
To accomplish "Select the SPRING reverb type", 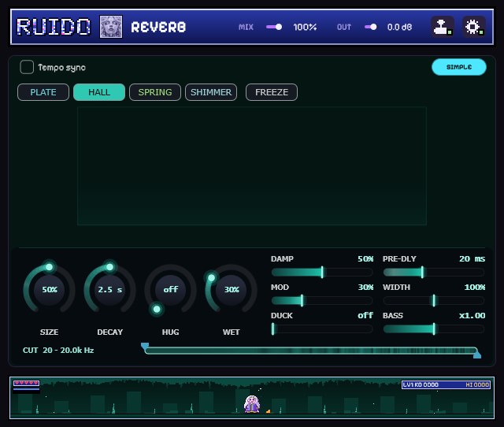I will point(155,92).
